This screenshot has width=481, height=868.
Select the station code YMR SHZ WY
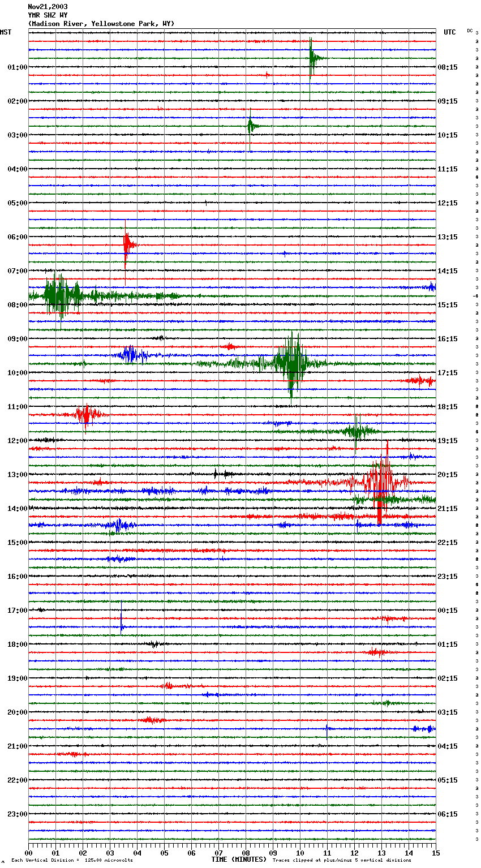(48, 15)
